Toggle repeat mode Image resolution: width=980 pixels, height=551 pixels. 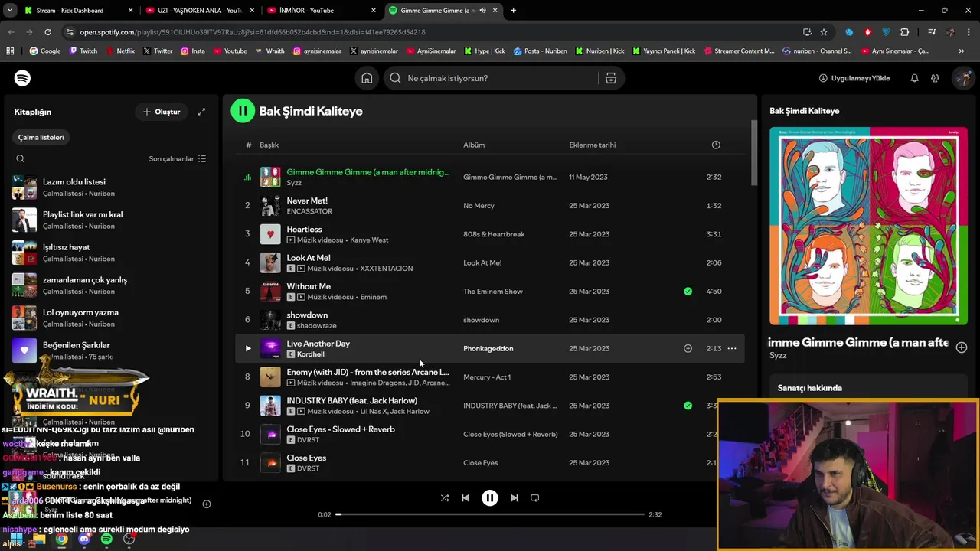pos(535,497)
